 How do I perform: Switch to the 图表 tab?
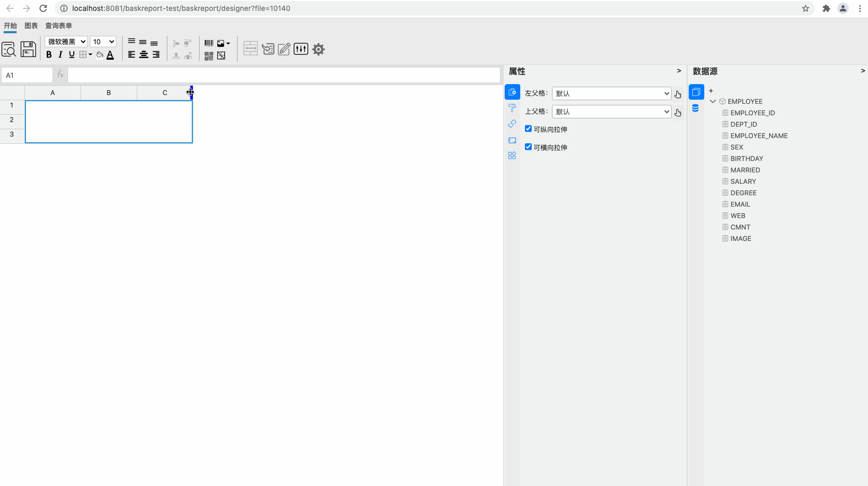click(x=31, y=25)
